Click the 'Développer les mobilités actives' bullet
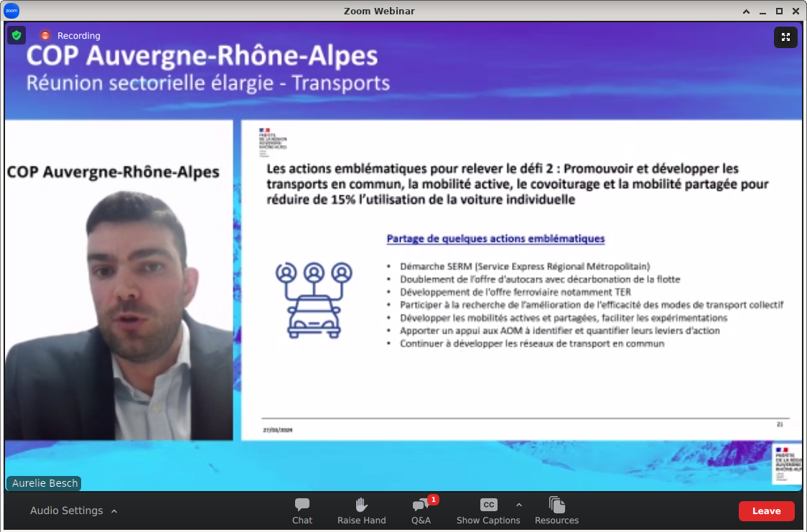The width and height of the screenshot is (807, 532). pos(564,317)
